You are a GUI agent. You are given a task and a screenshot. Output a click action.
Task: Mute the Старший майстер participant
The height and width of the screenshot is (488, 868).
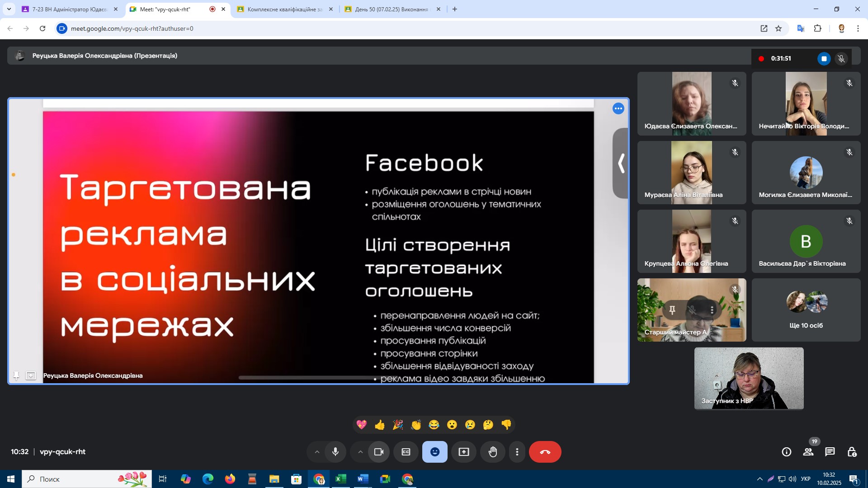[x=692, y=310]
